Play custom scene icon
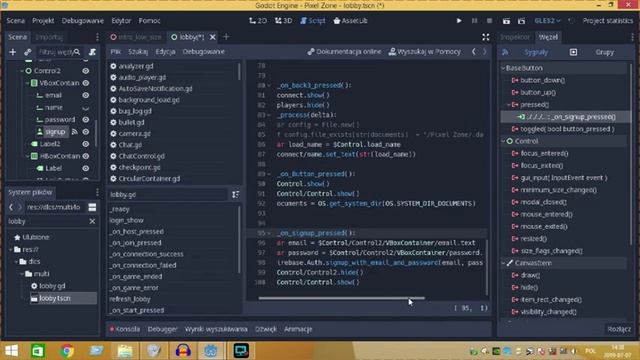The image size is (640, 360). [521, 21]
